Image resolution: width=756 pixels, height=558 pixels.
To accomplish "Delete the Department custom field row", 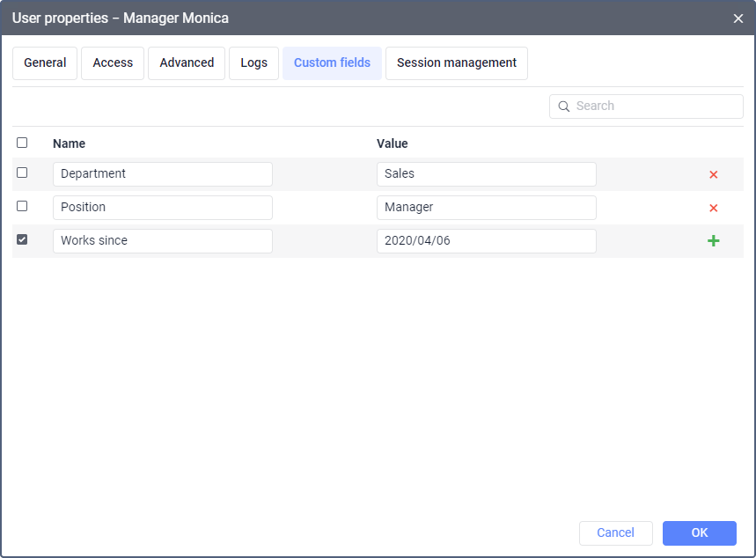I will click(x=713, y=174).
